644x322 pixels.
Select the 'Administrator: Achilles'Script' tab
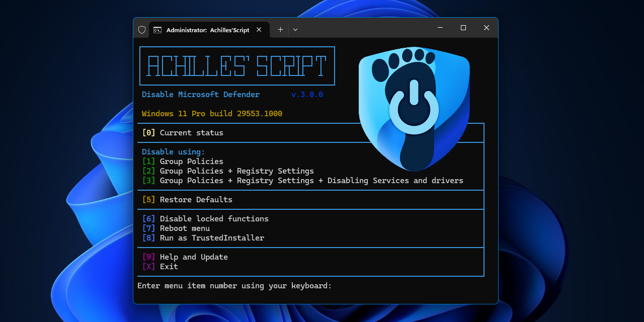click(207, 30)
